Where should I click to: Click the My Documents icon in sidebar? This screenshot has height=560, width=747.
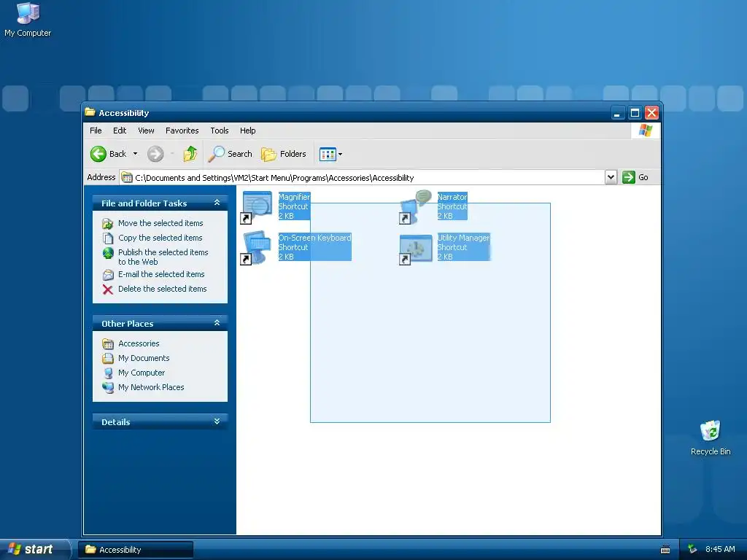[x=108, y=358]
